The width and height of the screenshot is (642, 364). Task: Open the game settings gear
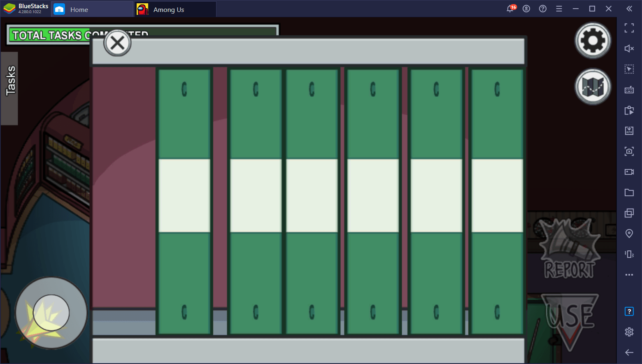coord(593,40)
